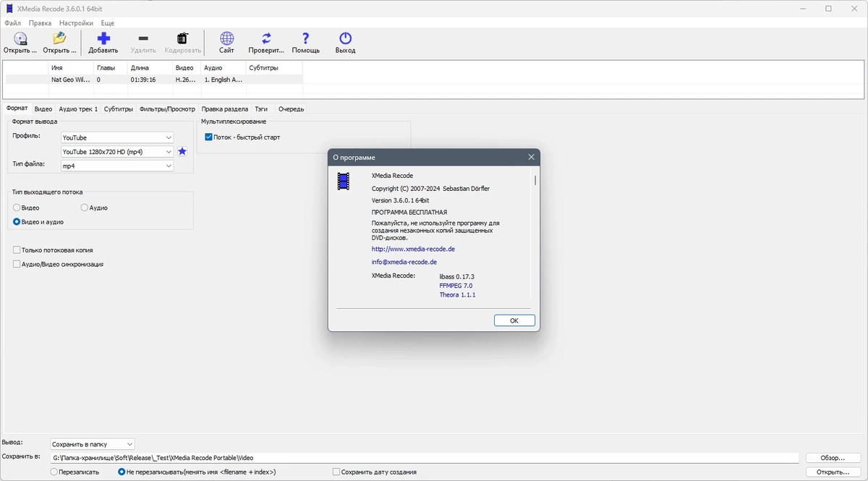Screen dimensions: 868x481
Task: Click the Имя column header
Action: point(71,68)
